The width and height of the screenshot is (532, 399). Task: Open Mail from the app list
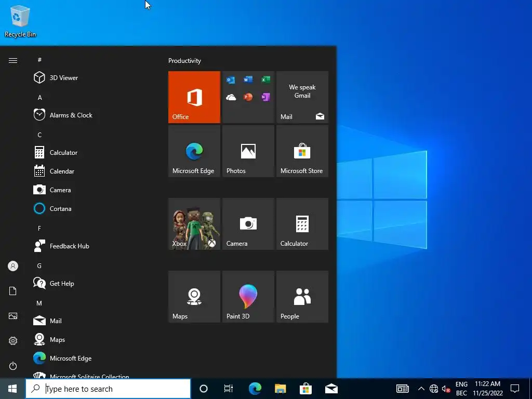tap(96, 321)
